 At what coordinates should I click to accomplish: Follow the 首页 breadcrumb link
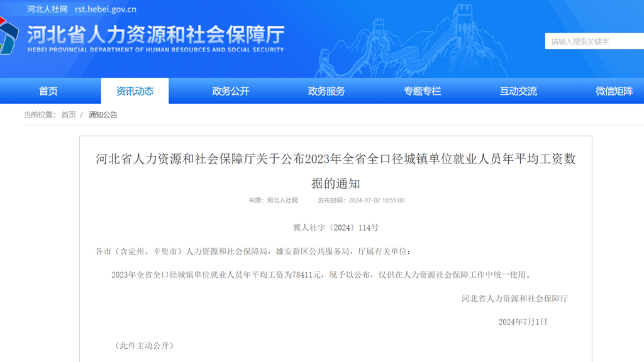tap(69, 115)
